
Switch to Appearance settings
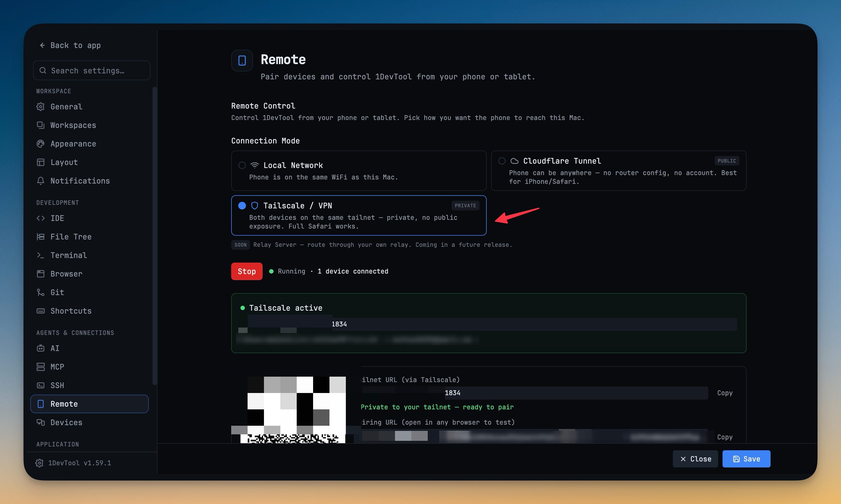point(90,144)
